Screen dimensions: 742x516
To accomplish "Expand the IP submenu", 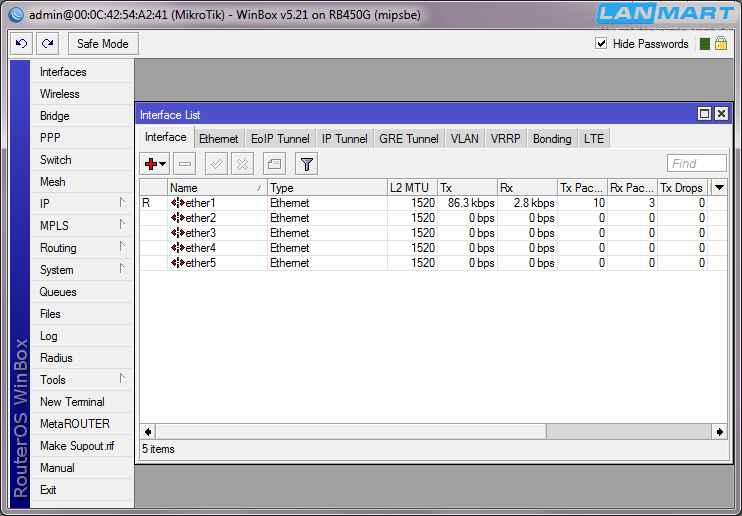I will point(82,204).
